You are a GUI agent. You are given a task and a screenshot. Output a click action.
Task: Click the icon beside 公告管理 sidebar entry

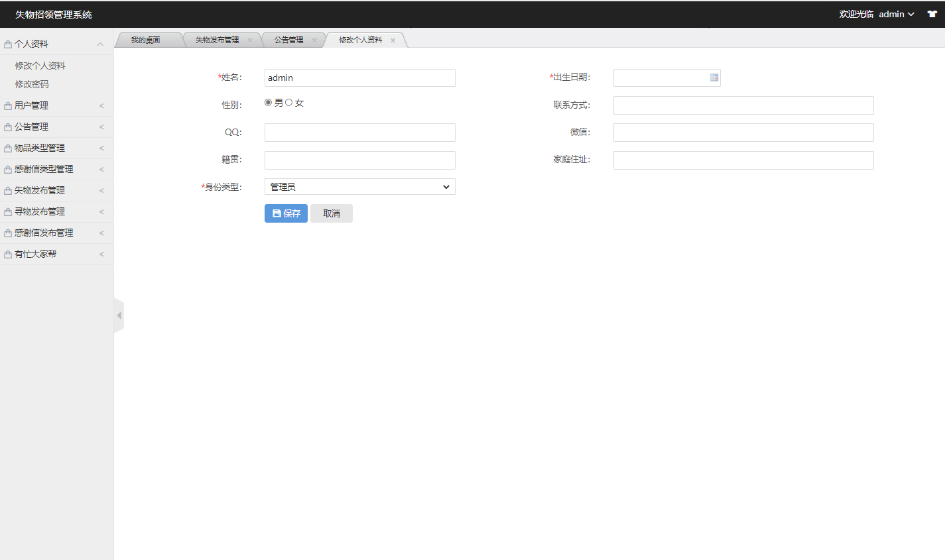pos(7,127)
